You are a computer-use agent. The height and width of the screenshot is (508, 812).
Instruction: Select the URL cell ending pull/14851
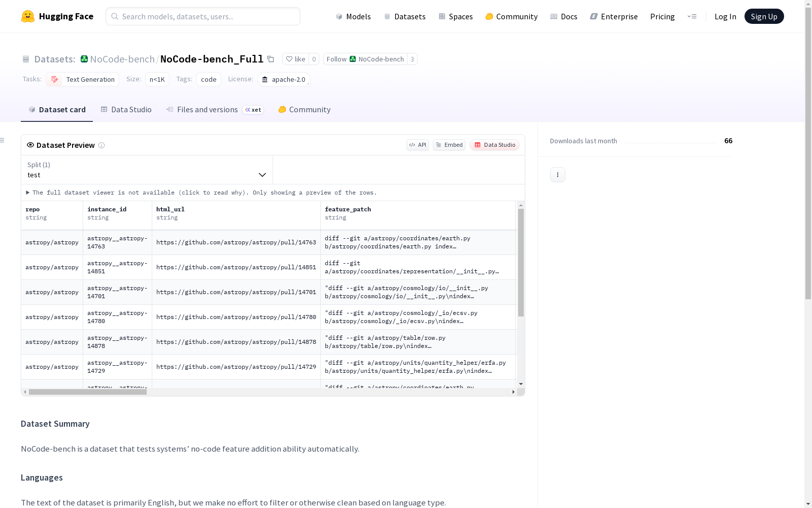(236, 267)
